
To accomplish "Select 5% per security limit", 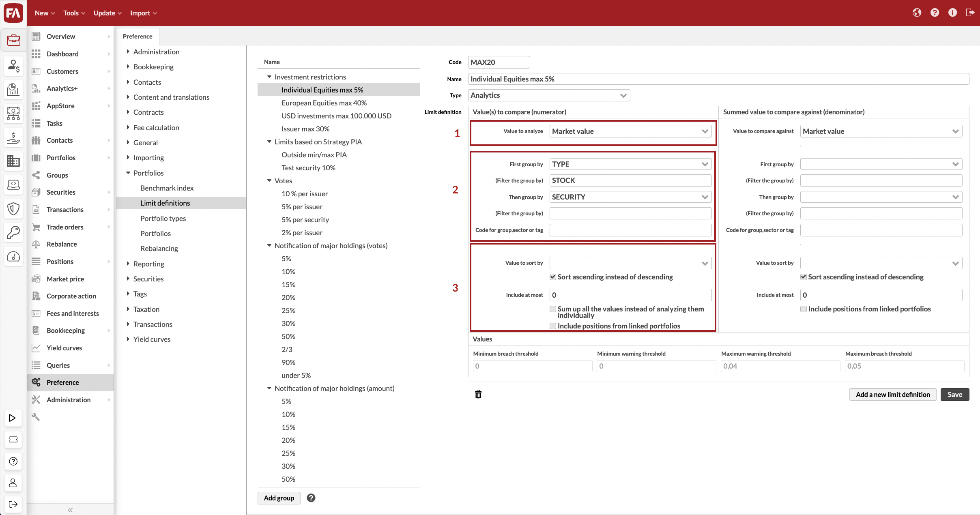I will tap(305, 220).
